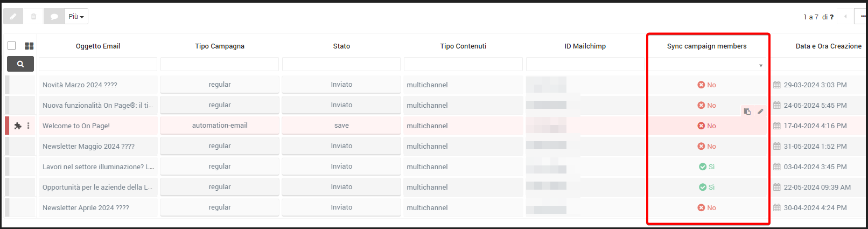Sort by Oggetto Email column header
868x229 pixels.
click(x=98, y=46)
